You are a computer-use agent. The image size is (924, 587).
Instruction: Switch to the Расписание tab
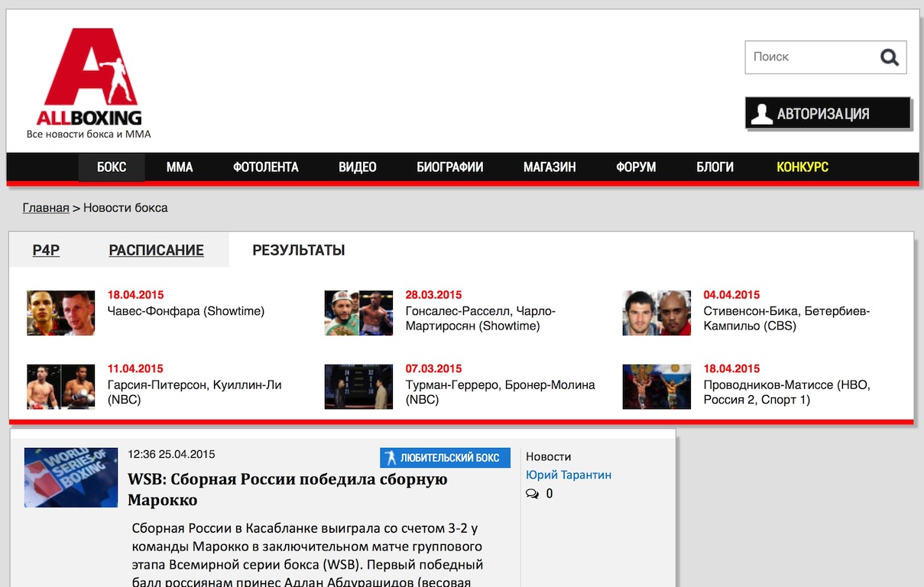click(156, 250)
